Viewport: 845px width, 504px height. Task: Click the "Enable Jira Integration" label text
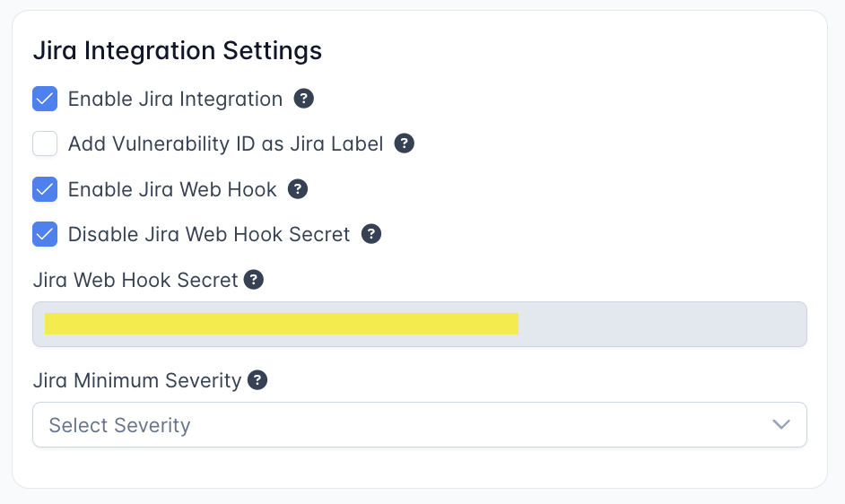click(175, 99)
